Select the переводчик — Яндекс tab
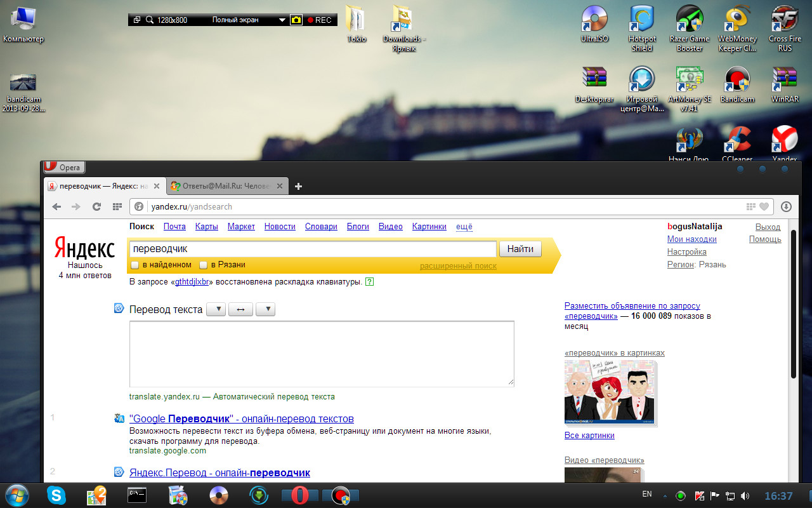The width and height of the screenshot is (812, 508). [x=105, y=186]
